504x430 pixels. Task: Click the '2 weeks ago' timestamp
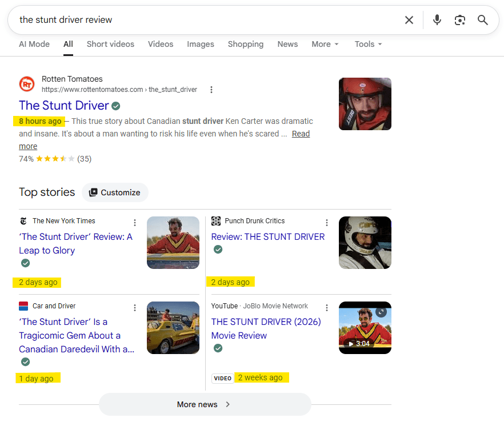[x=261, y=377]
